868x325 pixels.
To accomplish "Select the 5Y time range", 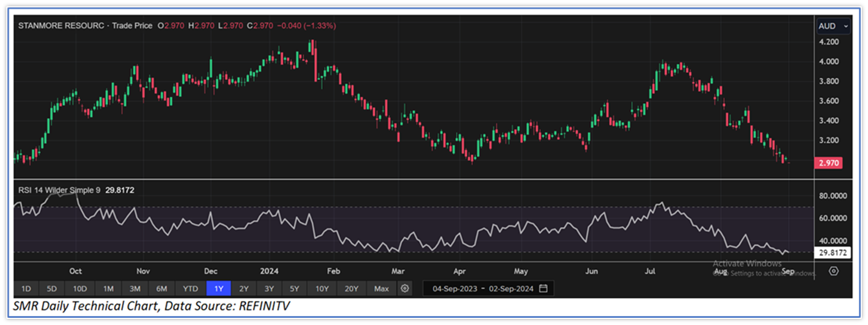I will [294, 289].
